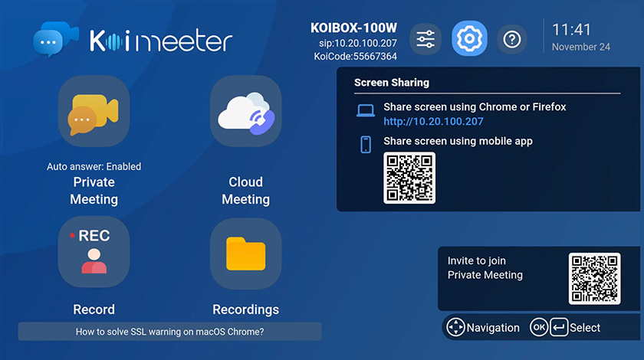Open the http://10.20.100.207 link
Screen dimensions: 644x360
pyautogui.click(x=433, y=122)
